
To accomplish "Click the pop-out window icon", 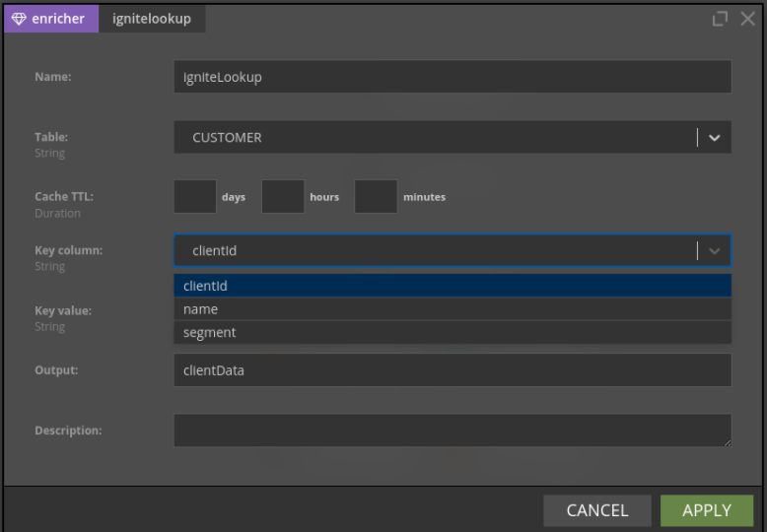I will coord(720,19).
